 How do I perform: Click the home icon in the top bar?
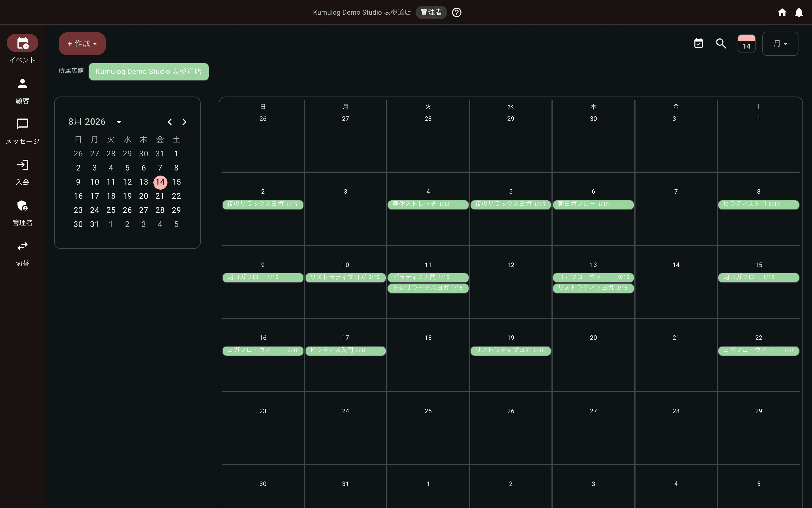click(x=782, y=12)
